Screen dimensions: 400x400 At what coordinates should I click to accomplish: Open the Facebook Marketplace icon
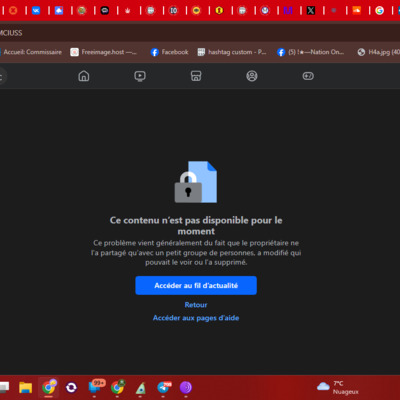point(196,76)
